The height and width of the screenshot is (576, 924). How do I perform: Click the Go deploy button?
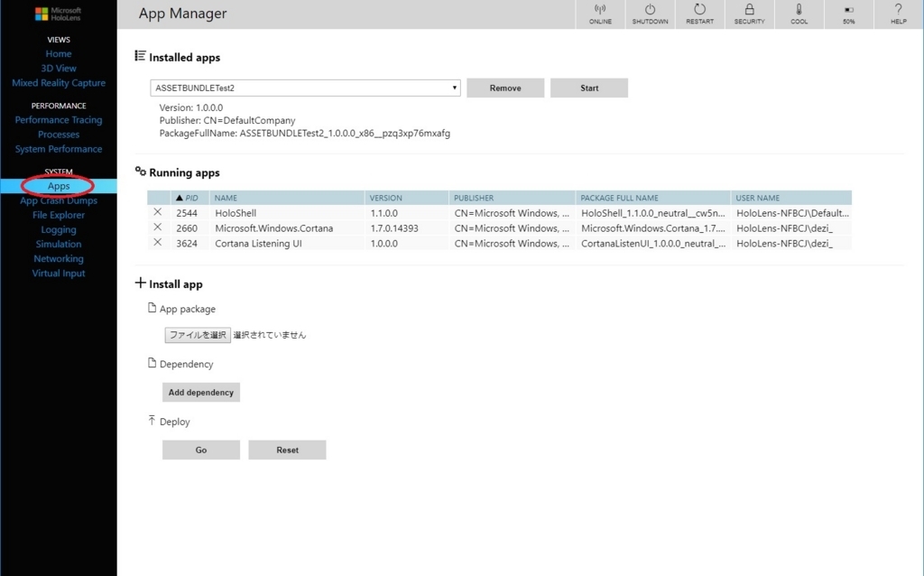pos(201,450)
